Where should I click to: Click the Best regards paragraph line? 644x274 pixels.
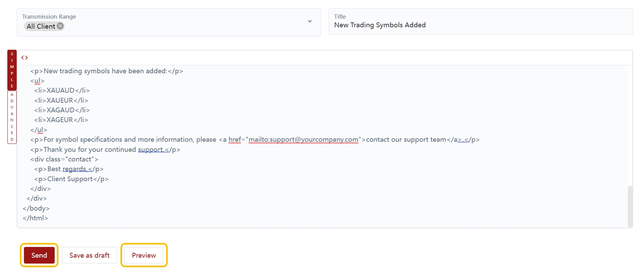click(x=68, y=169)
